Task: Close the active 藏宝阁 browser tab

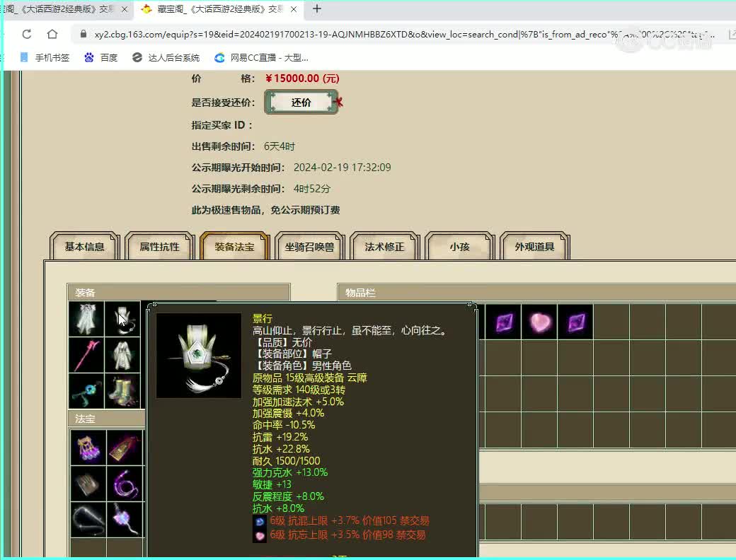Action: pos(294,9)
